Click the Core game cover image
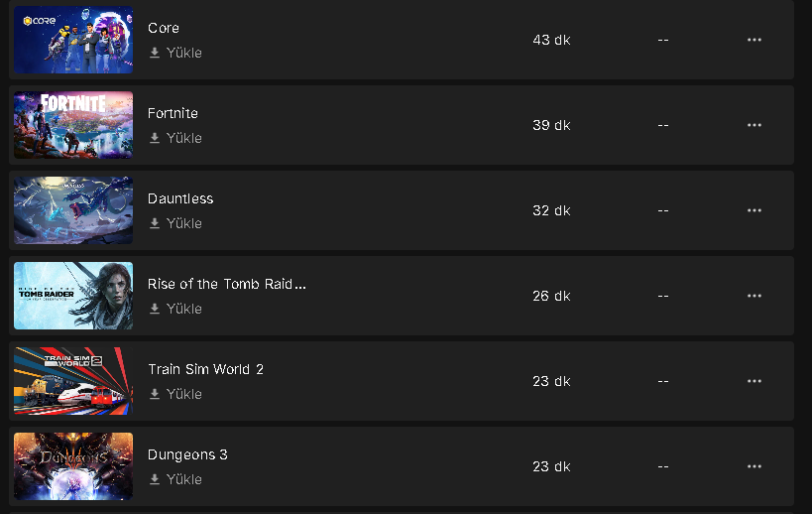 coord(73,40)
